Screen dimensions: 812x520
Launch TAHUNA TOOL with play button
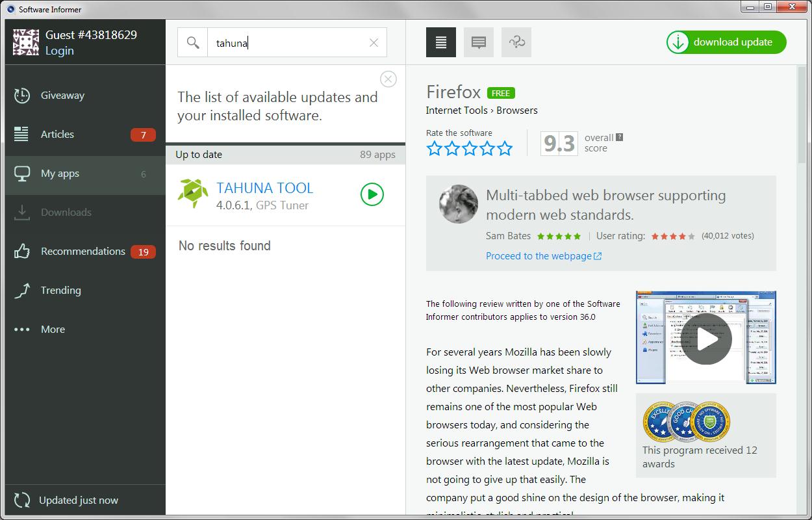tap(372, 194)
